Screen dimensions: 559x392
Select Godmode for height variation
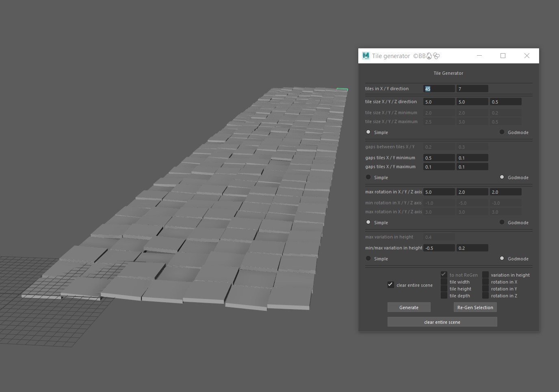click(x=502, y=258)
